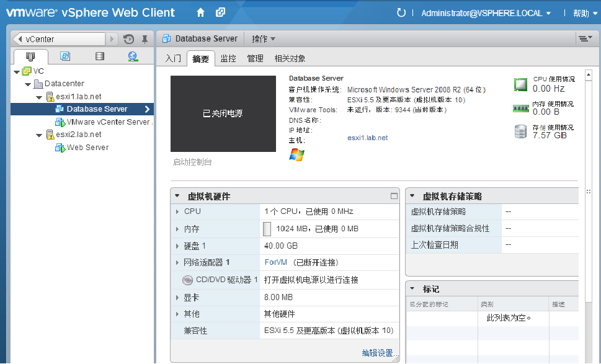Screen dimensions: 601x364
Task: Collapse the 虚拟机硬件 panel
Action: coord(177,196)
